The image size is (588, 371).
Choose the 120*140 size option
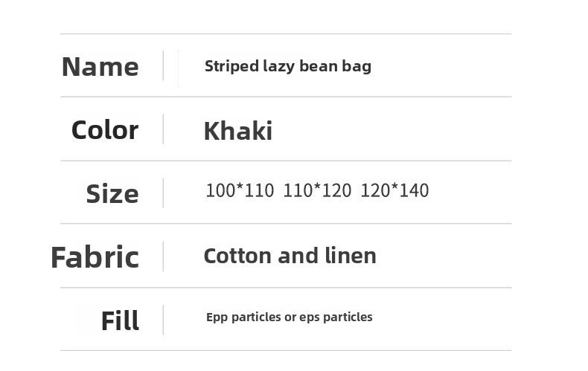point(394,191)
